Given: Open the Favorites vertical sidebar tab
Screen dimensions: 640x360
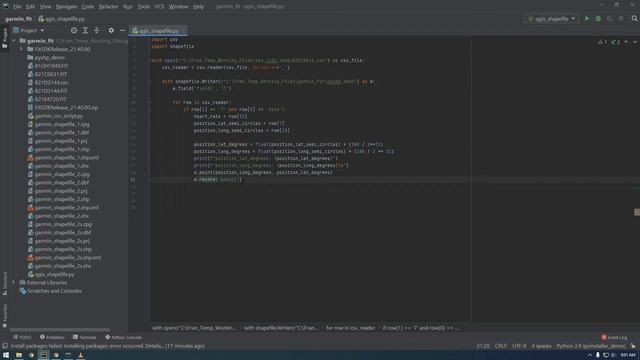Looking at the screenshot, I should [4, 316].
